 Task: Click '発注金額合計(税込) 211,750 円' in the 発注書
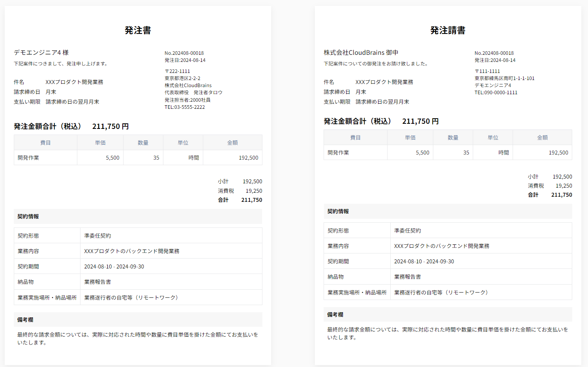[x=71, y=127]
